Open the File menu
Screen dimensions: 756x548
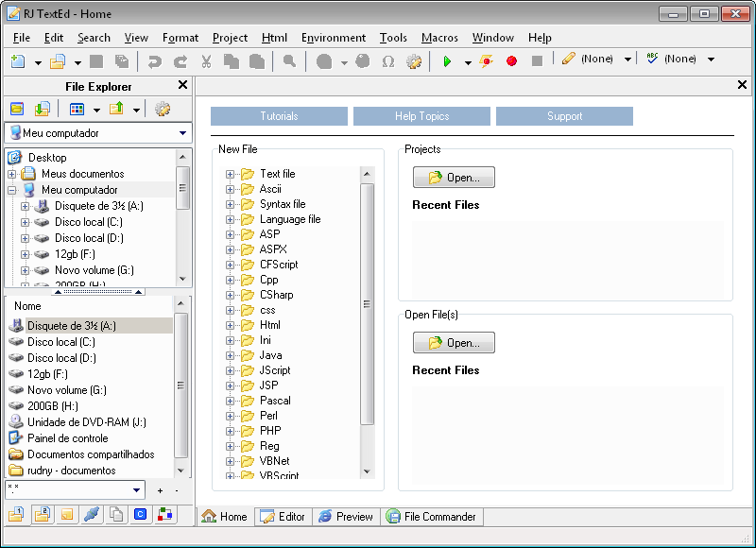click(x=21, y=38)
